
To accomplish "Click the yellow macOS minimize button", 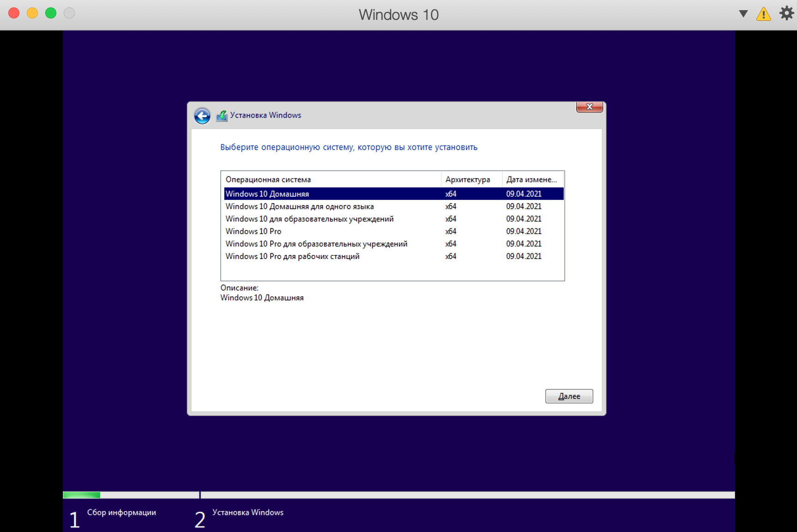I will point(32,13).
